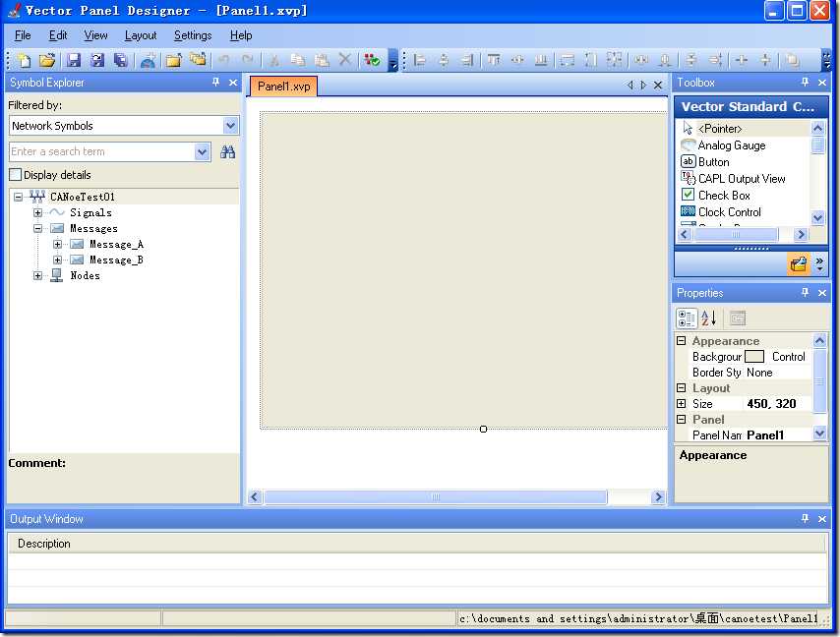Viewport: 840px width, 637px height.
Task: Click the validate panel icon with green check
Action: [x=371, y=61]
